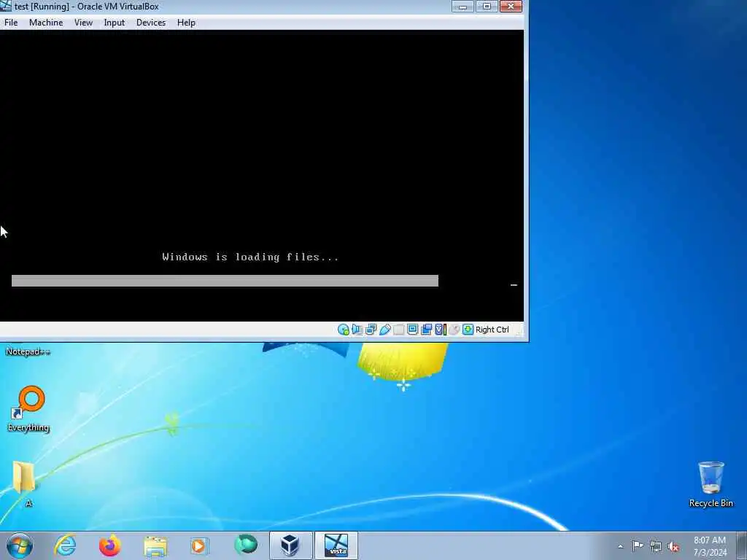This screenshot has height=560, width=747.
Task: Click the greyed shared folders status icon
Action: click(399, 330)
